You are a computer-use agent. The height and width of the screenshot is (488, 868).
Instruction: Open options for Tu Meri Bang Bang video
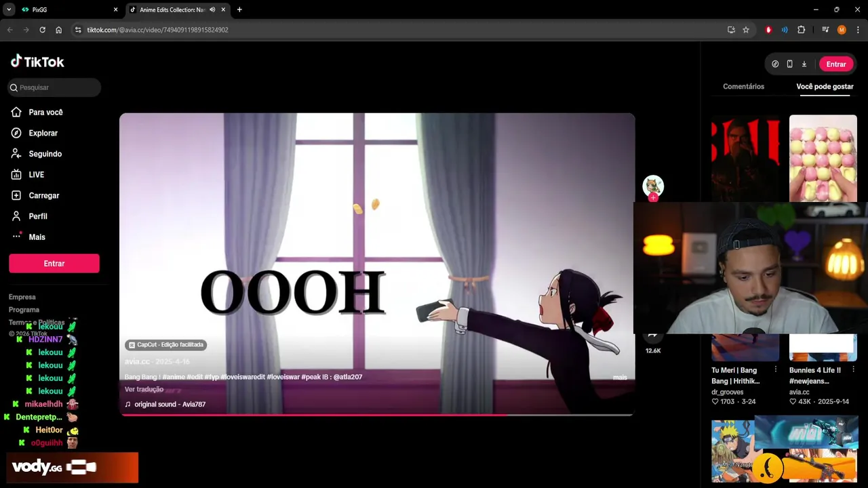point(776,370)
